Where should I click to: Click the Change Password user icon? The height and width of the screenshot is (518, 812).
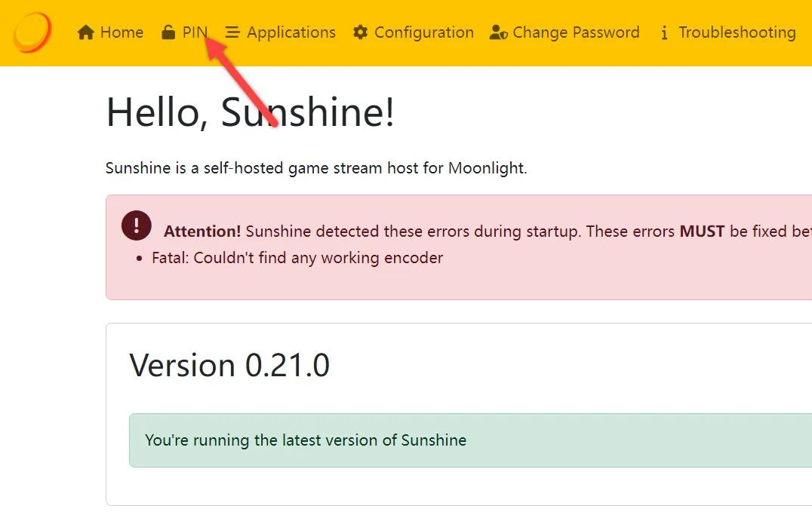pos(498,32)
